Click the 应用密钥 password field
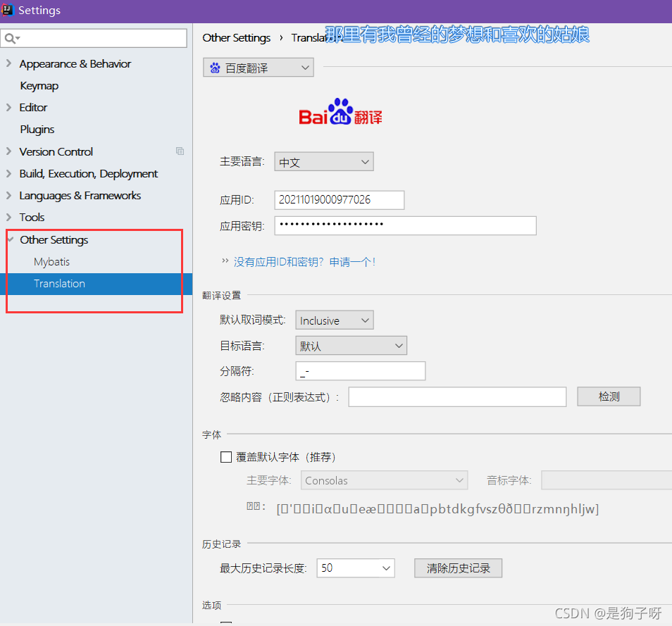672x626 pixels. pos(406,225)
